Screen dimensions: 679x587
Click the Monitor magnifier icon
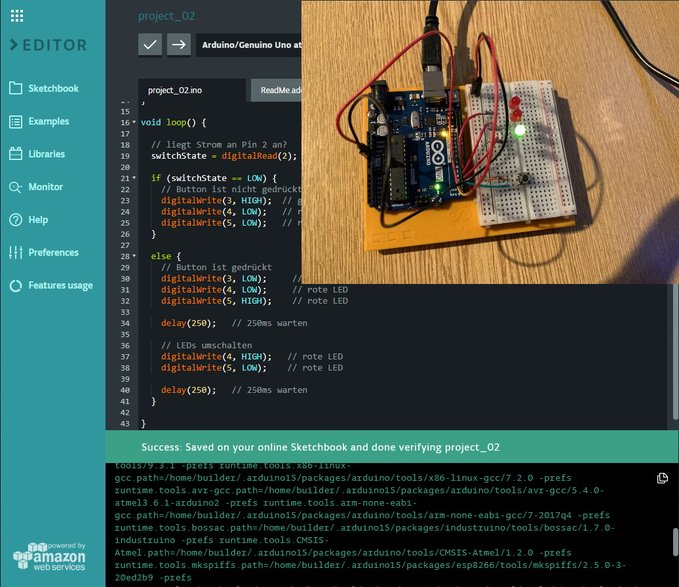[16, 187]
